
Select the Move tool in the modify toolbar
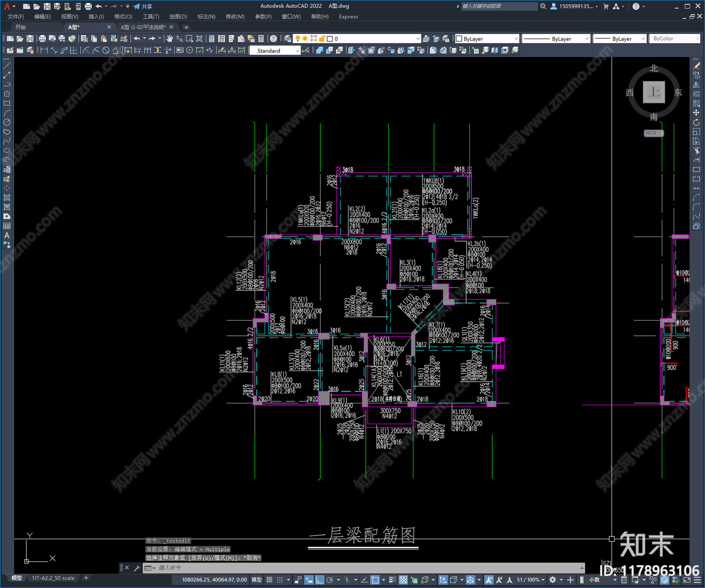[696, 113]
